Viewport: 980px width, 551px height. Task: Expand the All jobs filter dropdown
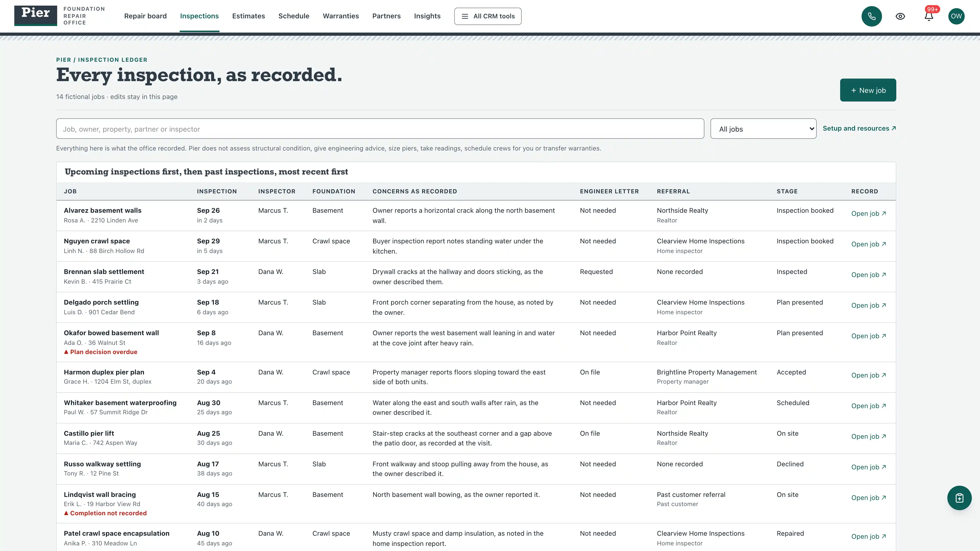(x=763, y=129)
